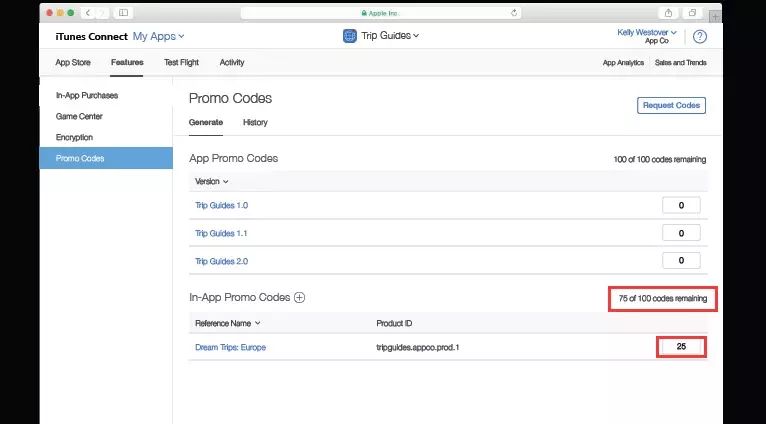The width and height of the screenshot is (766, 424).
Task: Click the tripguides.appco.prod.1 product ID
Action: (x=418, y=348)
